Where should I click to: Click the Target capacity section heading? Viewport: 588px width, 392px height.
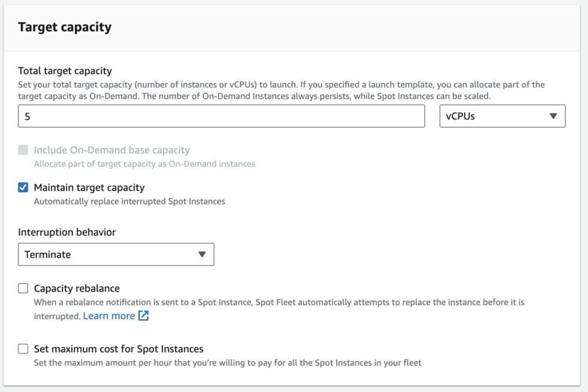pos(64,27)
